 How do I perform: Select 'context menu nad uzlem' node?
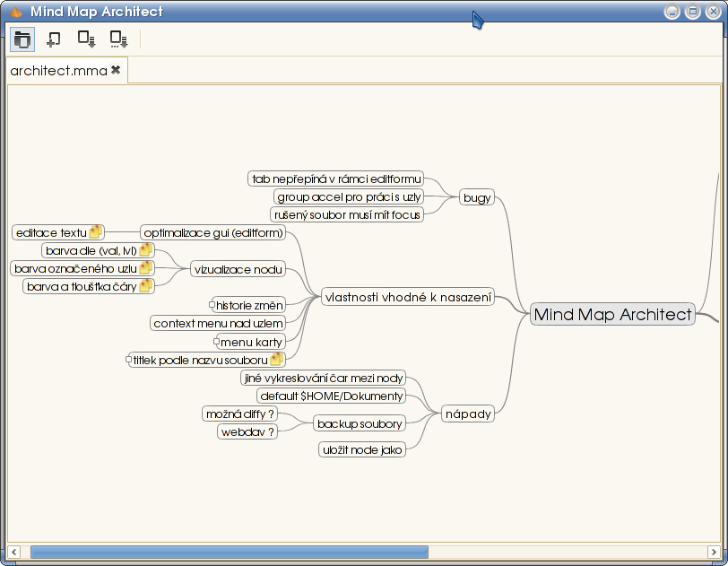(x=218, y=323)
